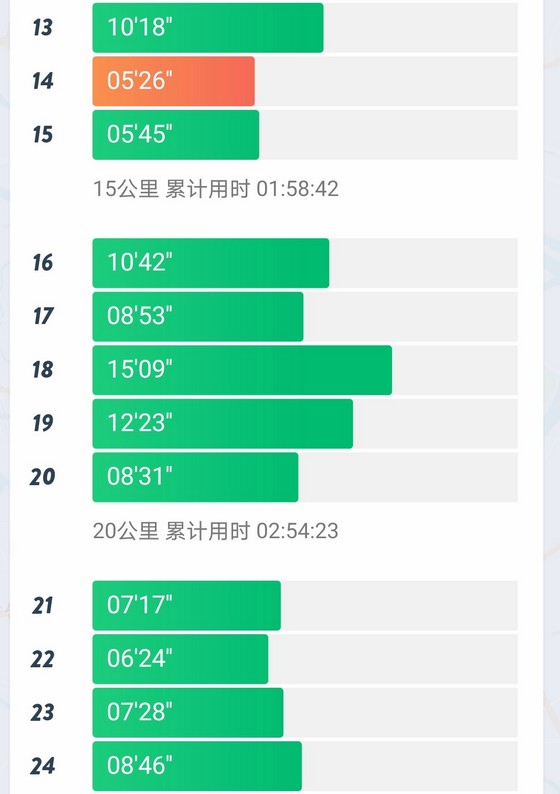
Task: Click the kilometer number 20 label
Action: (43, 478)
